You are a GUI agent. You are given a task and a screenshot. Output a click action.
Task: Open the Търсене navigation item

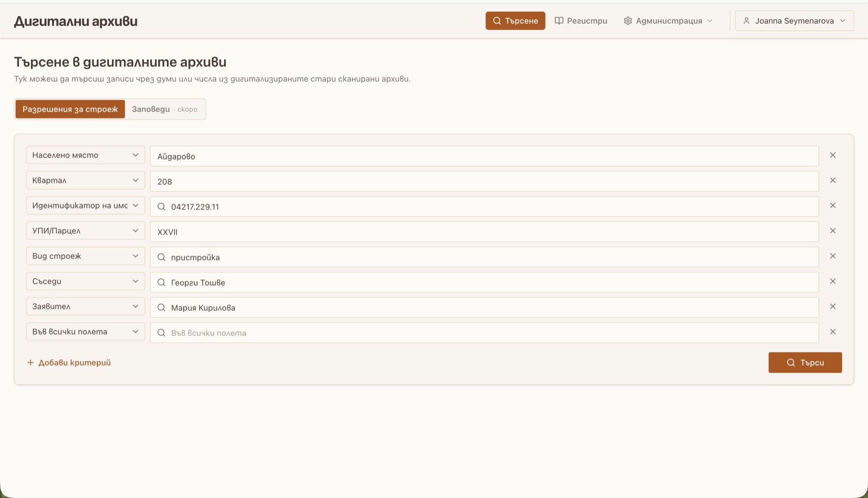tap(515, 21)
